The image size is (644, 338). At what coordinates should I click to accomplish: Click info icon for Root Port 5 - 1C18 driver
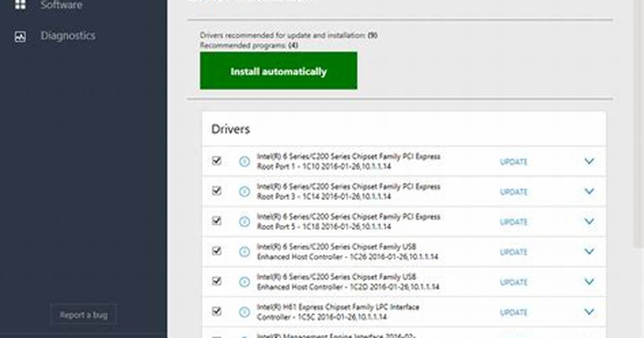[244, 222]
